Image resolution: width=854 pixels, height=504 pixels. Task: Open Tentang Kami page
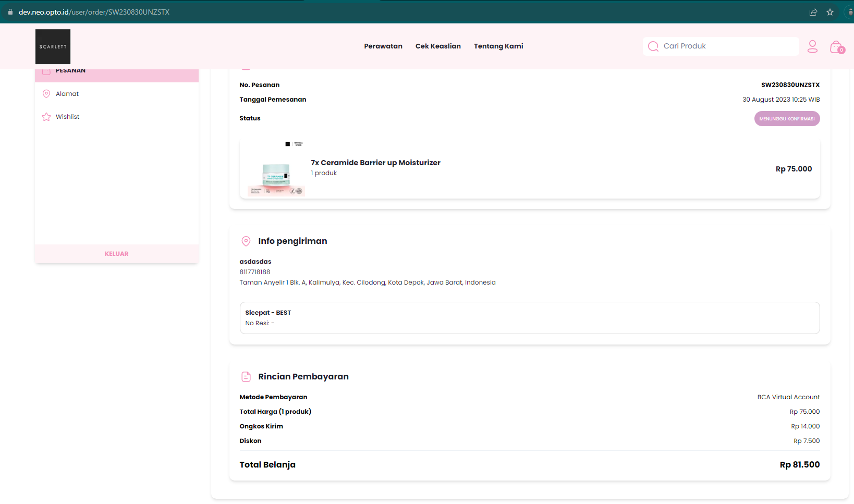(498, 46)
